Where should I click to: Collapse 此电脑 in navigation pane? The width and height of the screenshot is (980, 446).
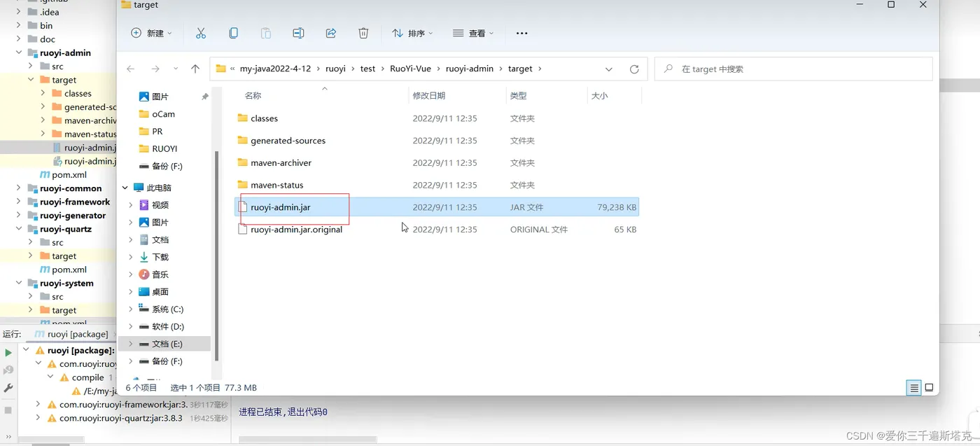125,188
